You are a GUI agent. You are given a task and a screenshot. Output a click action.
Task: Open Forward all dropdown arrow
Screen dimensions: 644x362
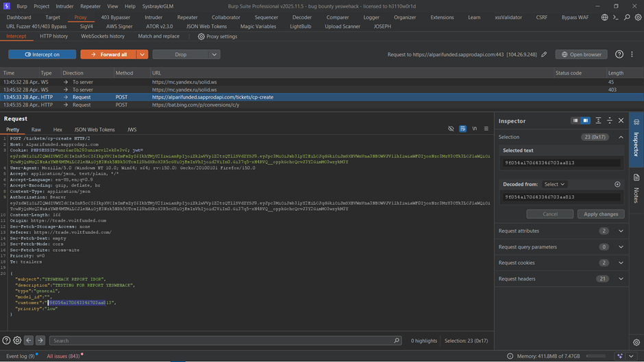tap(142, 54)
